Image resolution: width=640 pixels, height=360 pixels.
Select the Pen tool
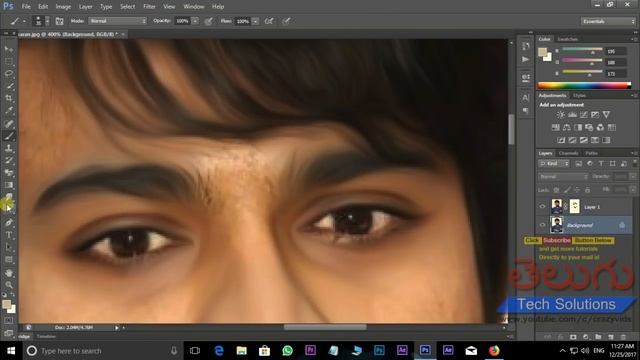(9, 223)
